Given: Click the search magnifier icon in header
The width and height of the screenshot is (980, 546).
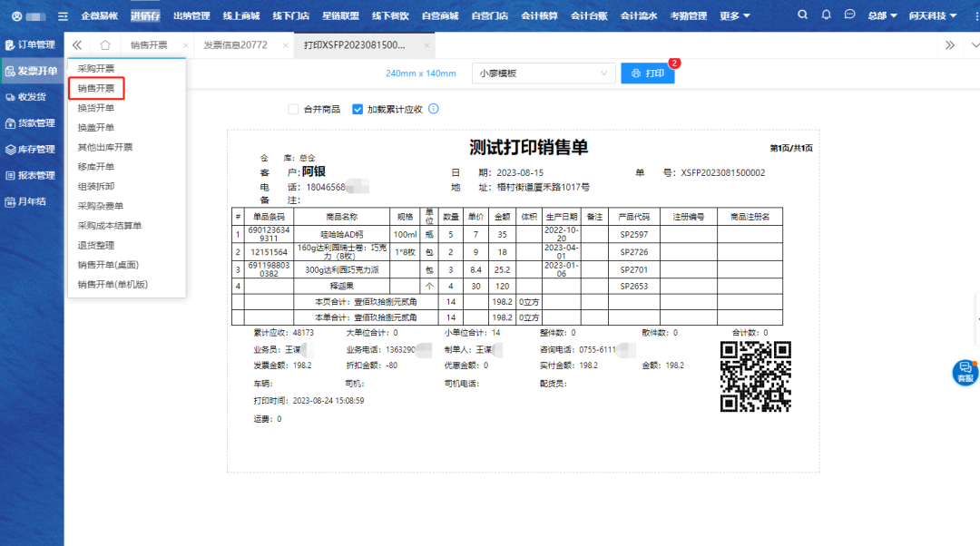Looking at the screenshot, I should (x=803, y=15).
